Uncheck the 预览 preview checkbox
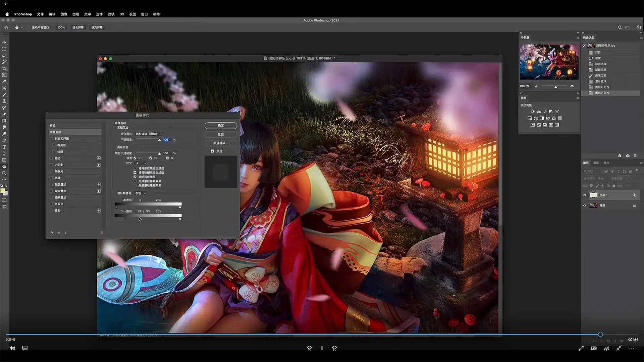The height and width of the screenshot is (362, 644). coord(212,151)
